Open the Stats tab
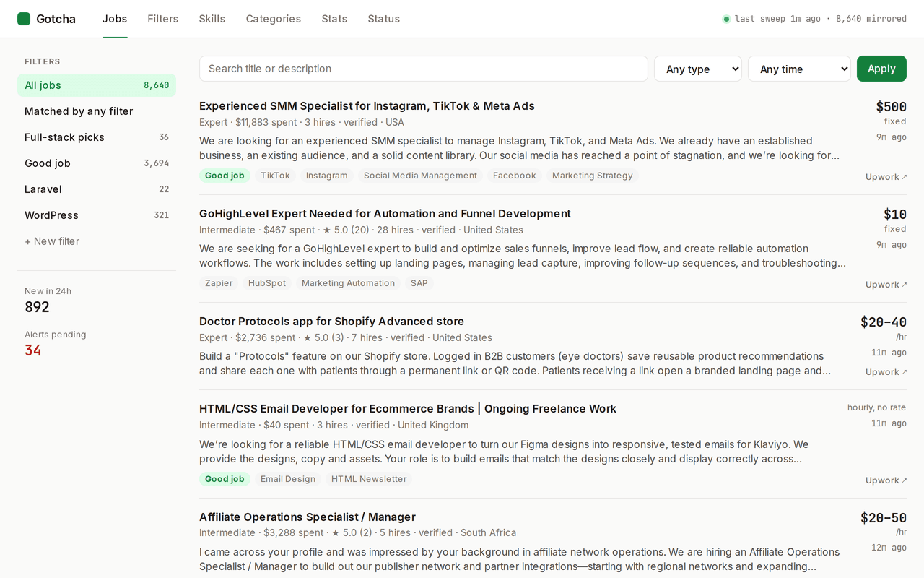This screenshot has width=924, height=578. pos(334,19)
